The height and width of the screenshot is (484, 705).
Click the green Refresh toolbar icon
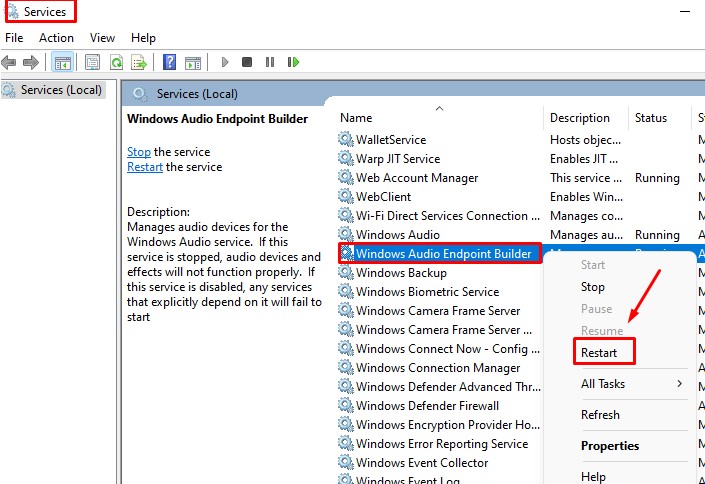(x=116, y=62)
